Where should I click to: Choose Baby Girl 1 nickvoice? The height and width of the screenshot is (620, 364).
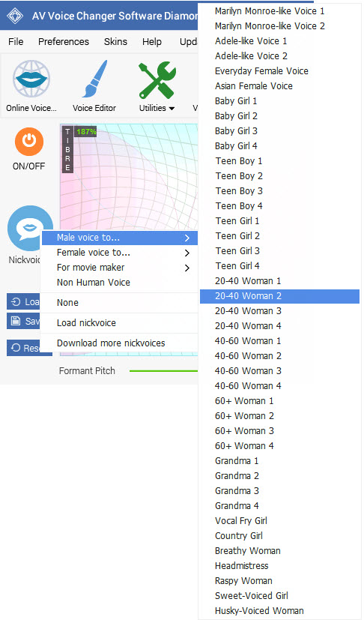tap(279, 101)
